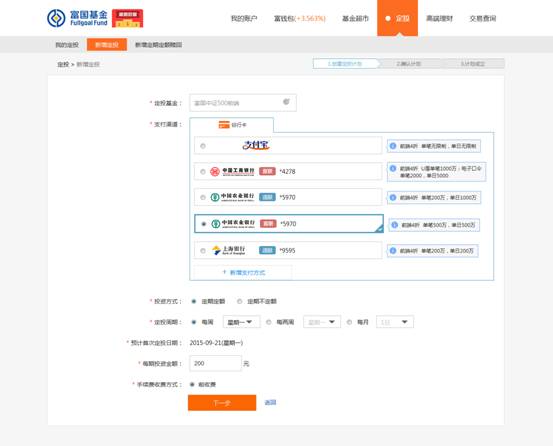
Task: Select the 每月 monthly period radio button
Action: (x=350, y=322)
